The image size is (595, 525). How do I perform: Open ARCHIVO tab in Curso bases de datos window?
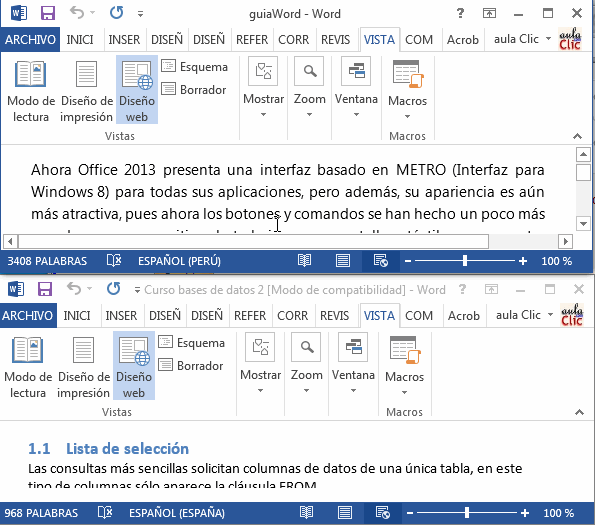coord(28,315)
